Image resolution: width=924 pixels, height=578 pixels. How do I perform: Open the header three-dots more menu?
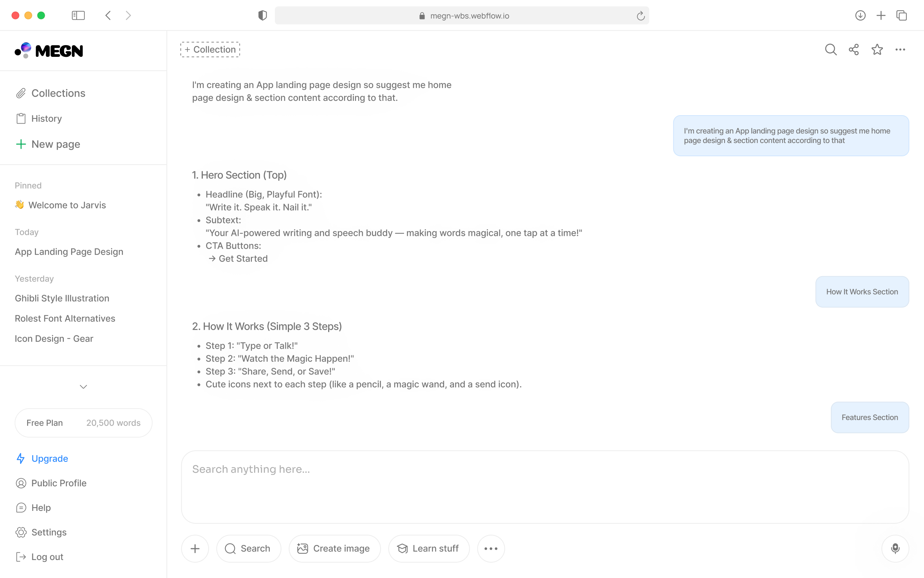(x=900, y=49)
